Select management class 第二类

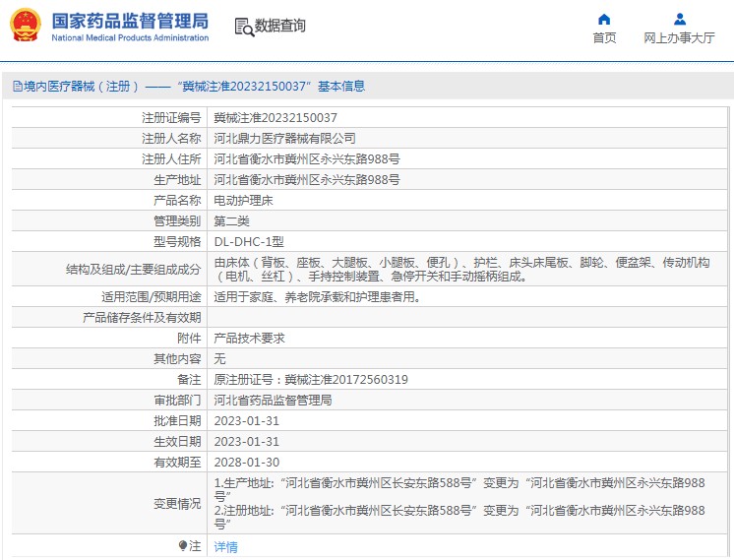pos(232,221)
